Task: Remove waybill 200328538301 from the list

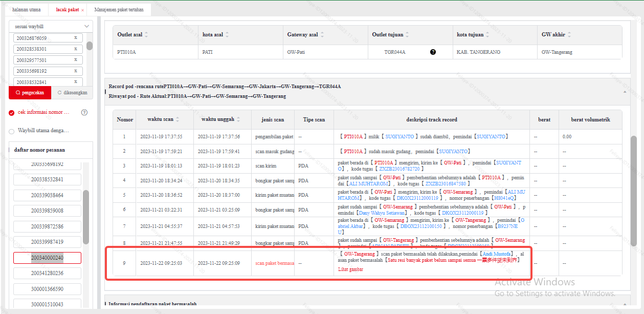Action: tap(76, 49)
